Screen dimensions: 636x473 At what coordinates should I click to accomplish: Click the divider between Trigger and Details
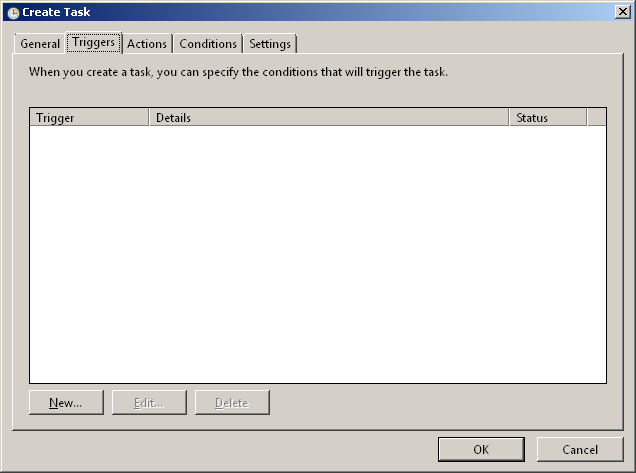(149, 118)
